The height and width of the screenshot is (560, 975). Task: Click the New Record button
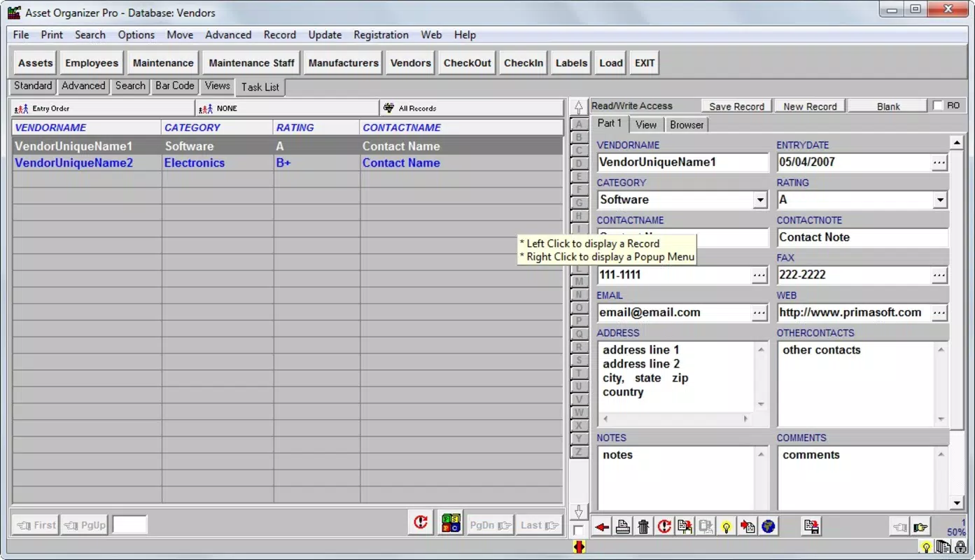click(x=810, y=106)
